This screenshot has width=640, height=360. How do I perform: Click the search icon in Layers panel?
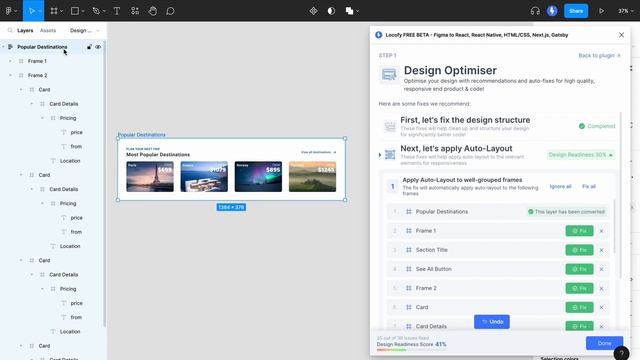point(10,31)
